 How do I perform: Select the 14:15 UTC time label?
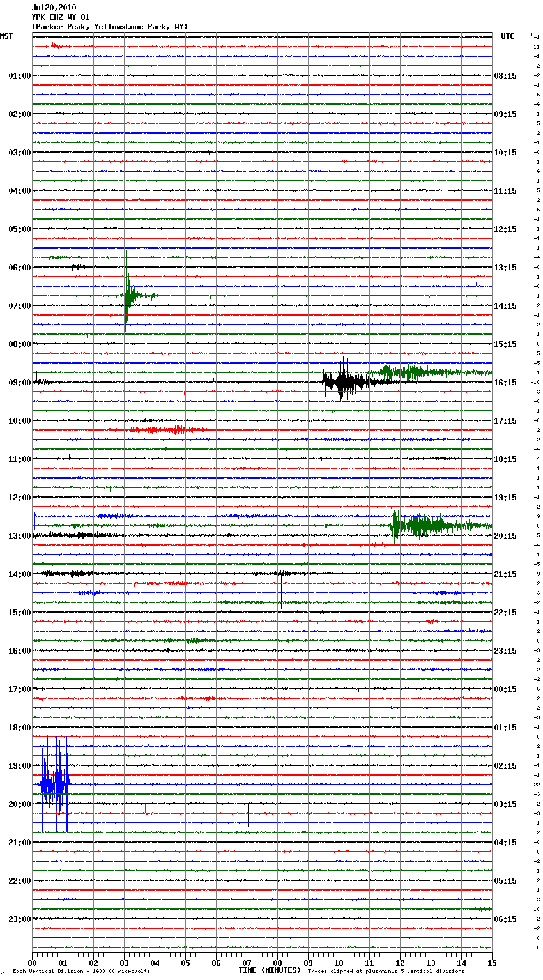pyautogui.click(x=505, y=306)
